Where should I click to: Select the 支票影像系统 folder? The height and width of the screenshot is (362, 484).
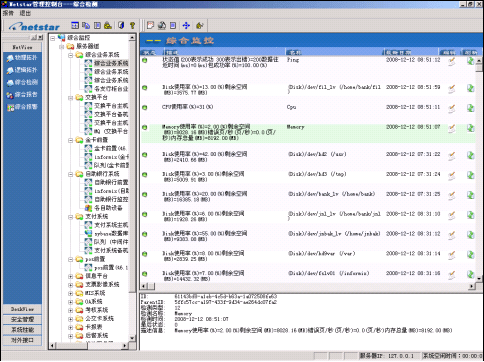[102, 285]
